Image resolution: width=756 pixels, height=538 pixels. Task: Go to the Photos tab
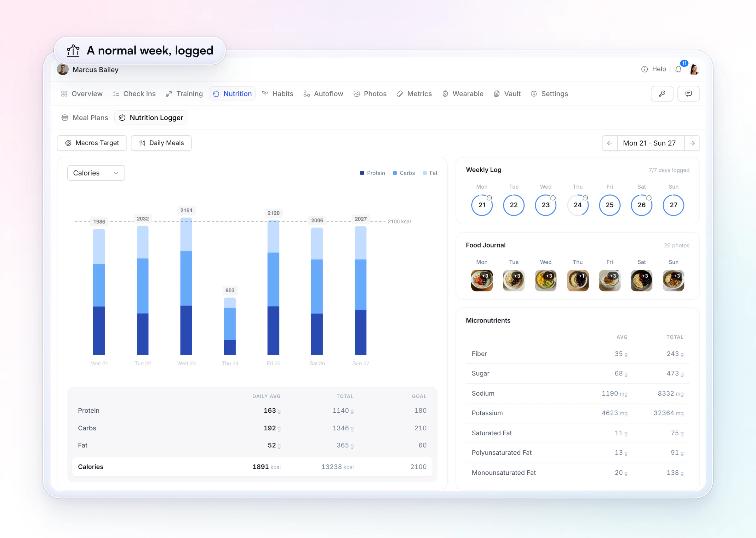pyautogui.click(x=370, y=94)
